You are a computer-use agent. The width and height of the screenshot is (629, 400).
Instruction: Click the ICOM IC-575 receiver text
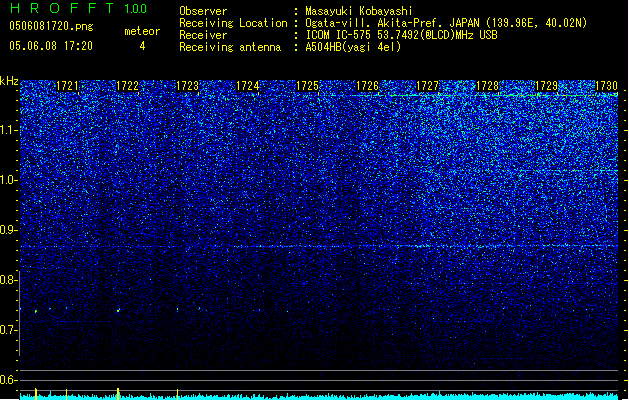401,35
